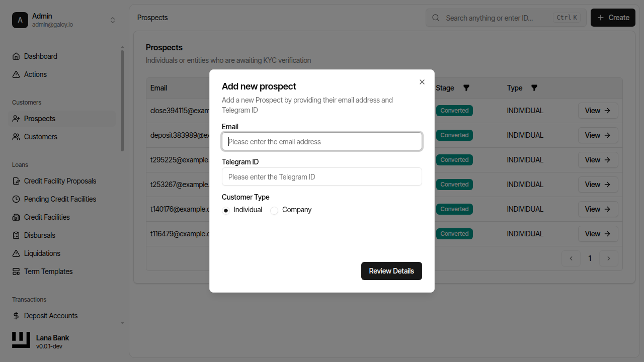Open the search with the magnifier icon
The width and height of the screenshot is (644, 362).
tap(435, 18)
